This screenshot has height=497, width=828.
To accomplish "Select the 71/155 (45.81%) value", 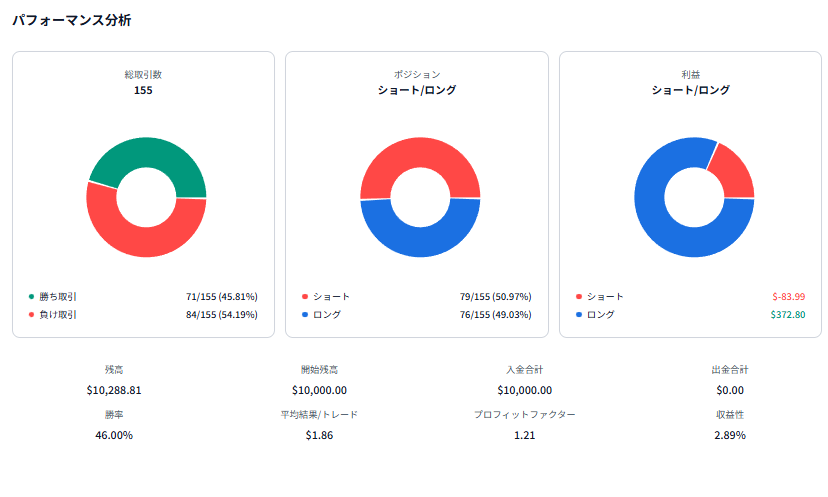I will click(221, 297).
